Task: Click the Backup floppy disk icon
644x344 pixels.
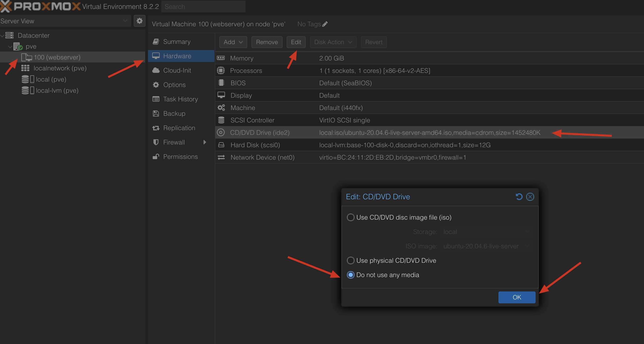Action: tap(156, 114)
